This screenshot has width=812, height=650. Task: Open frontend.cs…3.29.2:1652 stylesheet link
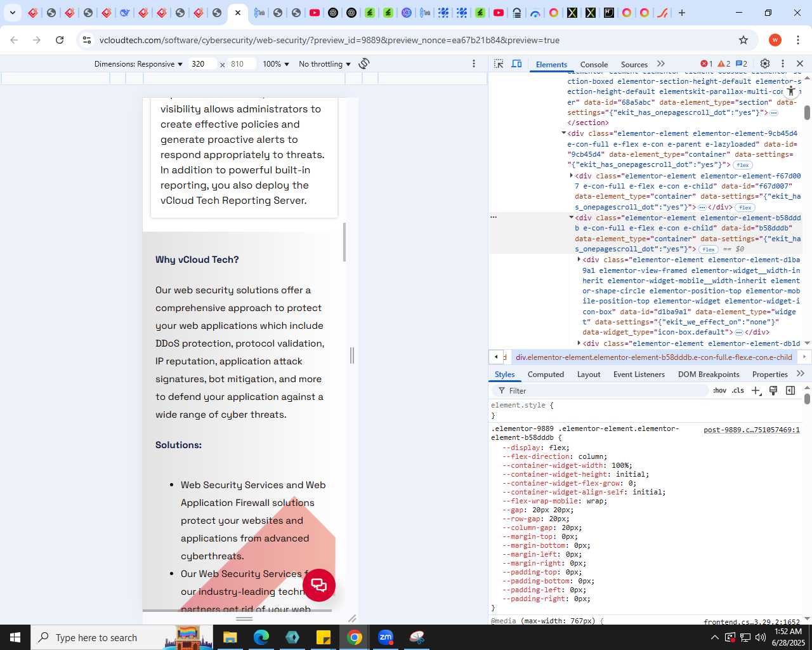pyautogui.click(x=751, y=621)
